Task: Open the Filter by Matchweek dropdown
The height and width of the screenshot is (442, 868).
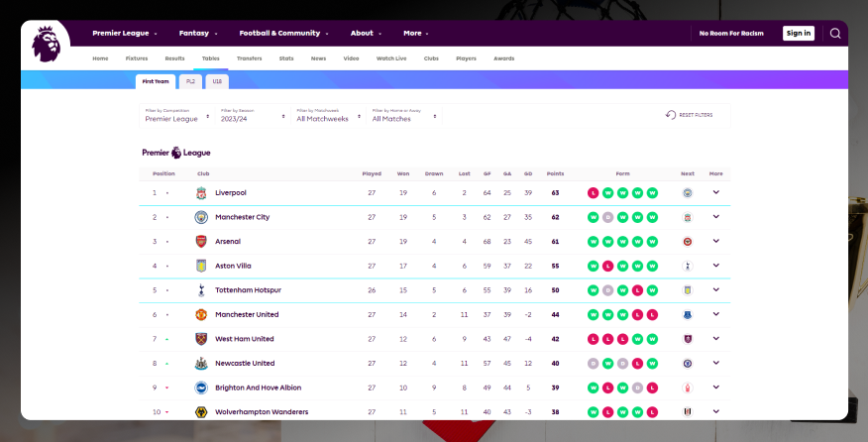Action: coord(328,115)
